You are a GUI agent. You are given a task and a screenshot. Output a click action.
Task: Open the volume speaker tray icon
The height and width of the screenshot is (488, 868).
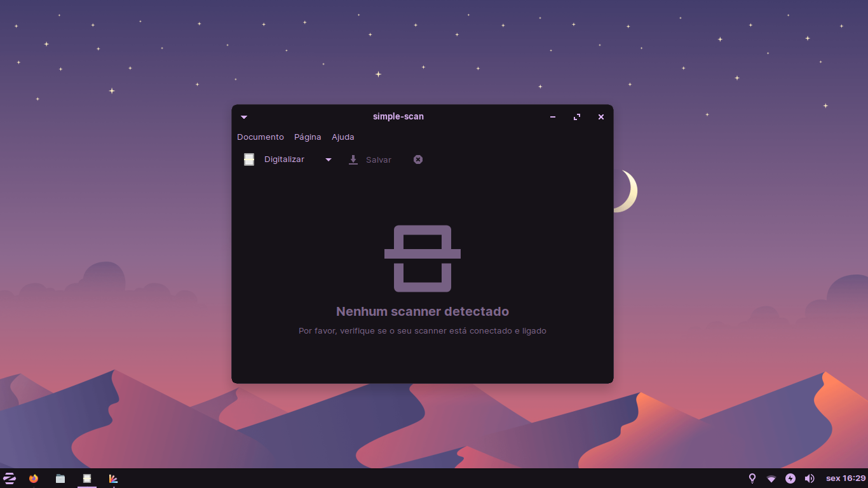coord(810,478)
